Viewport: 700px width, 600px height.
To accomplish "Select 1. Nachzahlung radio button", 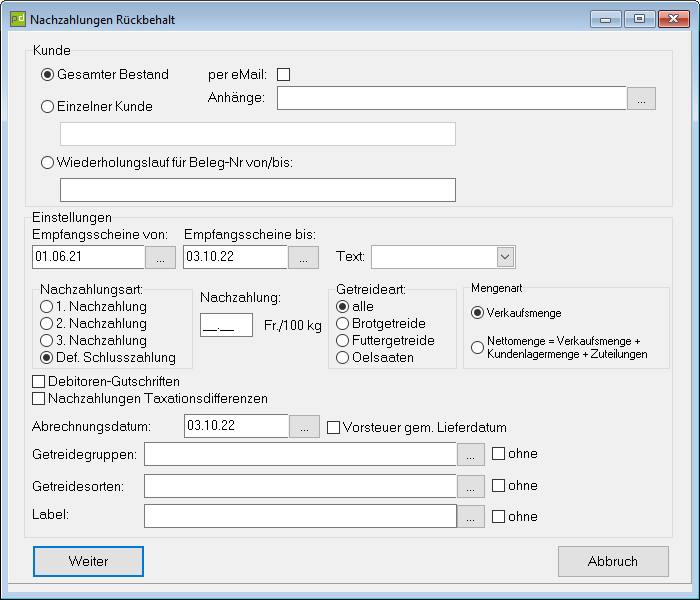I will click(x=46, y=307).
